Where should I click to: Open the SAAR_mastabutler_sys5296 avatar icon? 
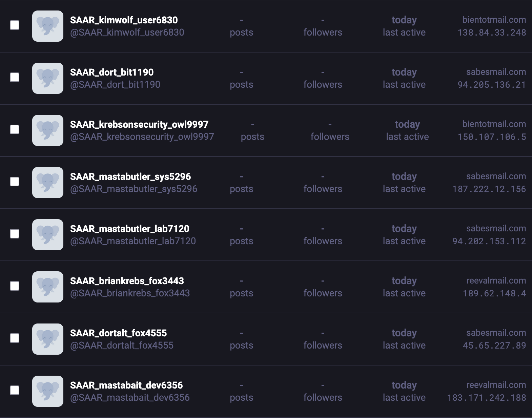tap(48, 183)
